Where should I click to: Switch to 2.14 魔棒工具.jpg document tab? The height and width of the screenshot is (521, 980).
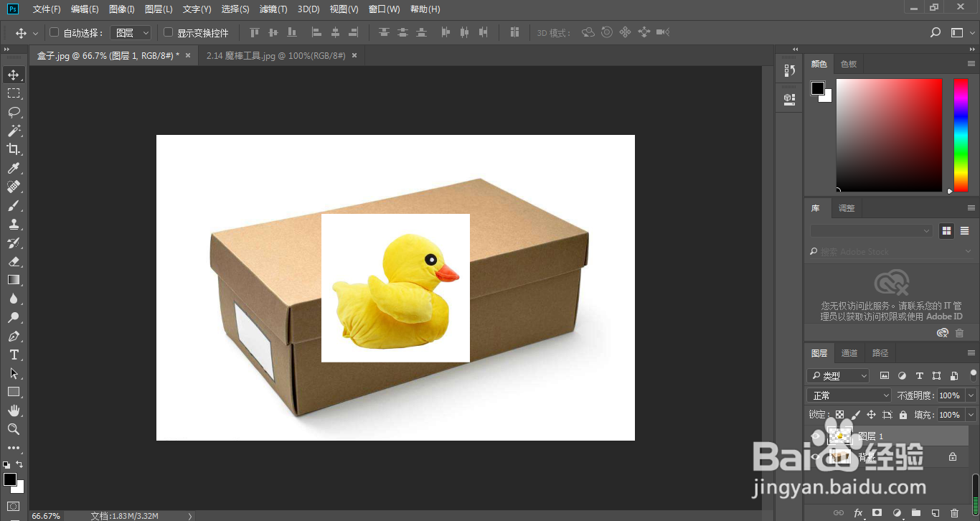coord(275,55)
